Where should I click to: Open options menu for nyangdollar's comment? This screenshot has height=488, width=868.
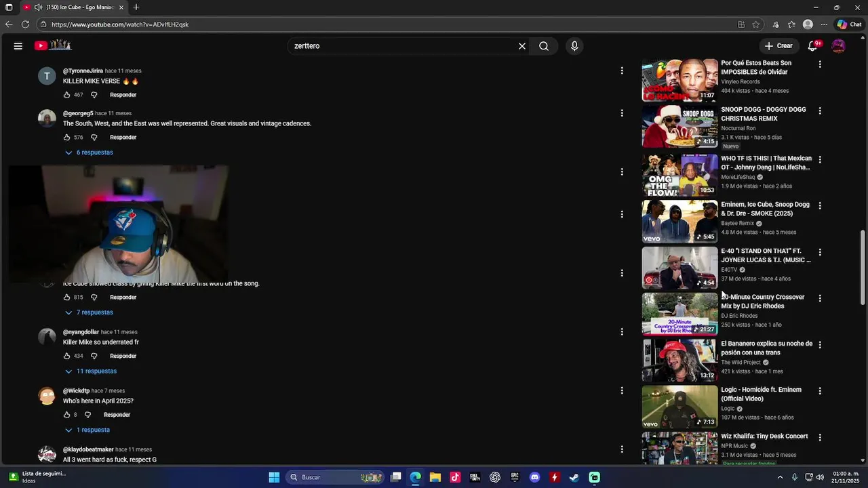(622, 332)
